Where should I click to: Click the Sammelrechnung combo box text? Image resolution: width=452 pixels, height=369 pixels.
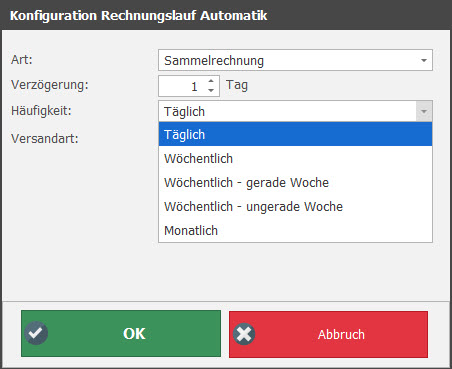pyautogui.click(x=214, y=61)
